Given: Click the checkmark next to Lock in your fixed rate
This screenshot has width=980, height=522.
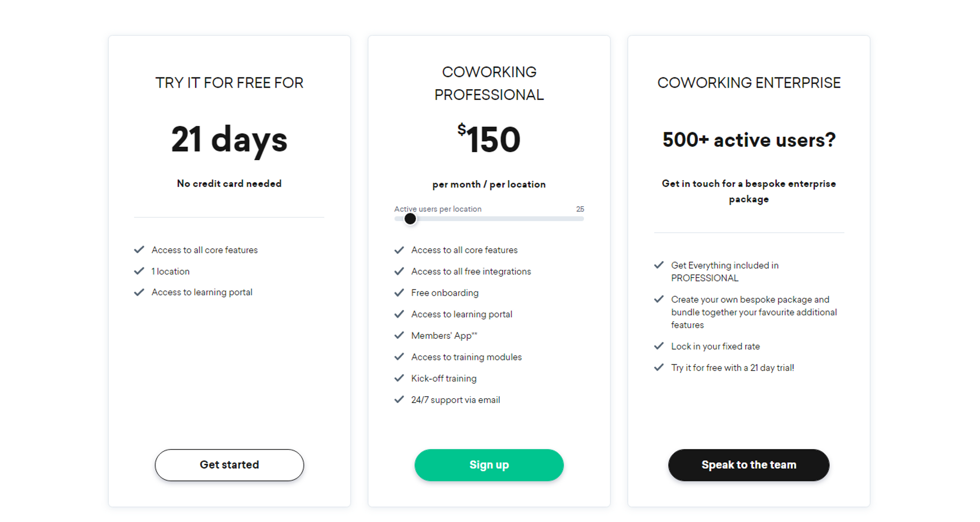Looking at the screenshot, I should 659,346.
